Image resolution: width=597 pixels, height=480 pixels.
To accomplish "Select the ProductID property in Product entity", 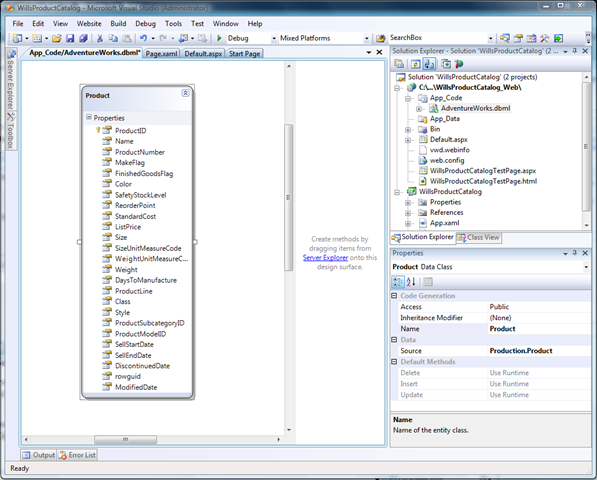I will coord(131,131).
